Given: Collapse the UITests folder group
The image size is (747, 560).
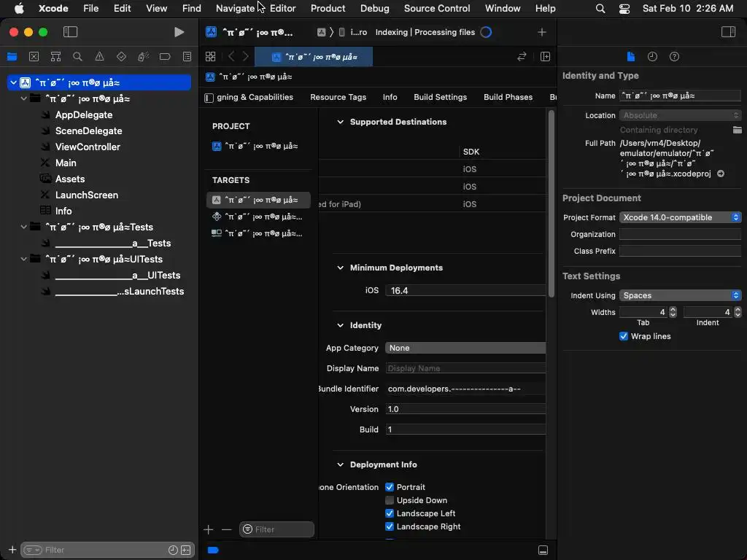Looking at the screenshot, I should point(23,259).
